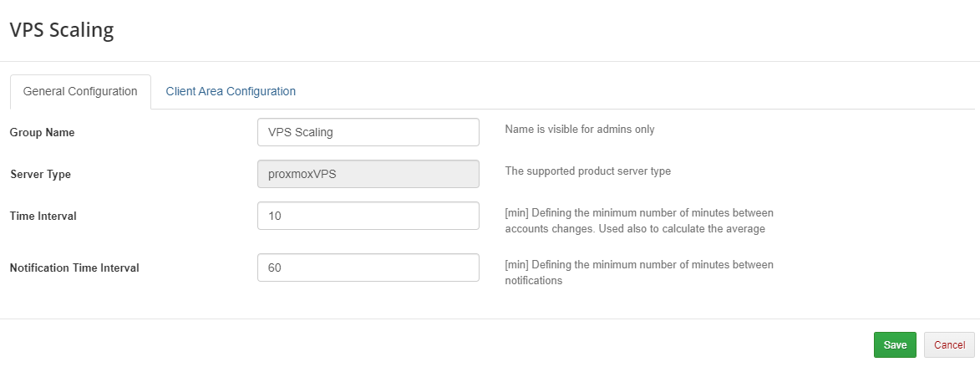
Task: Click the disabled Server Type field
Action: point(368,174)
